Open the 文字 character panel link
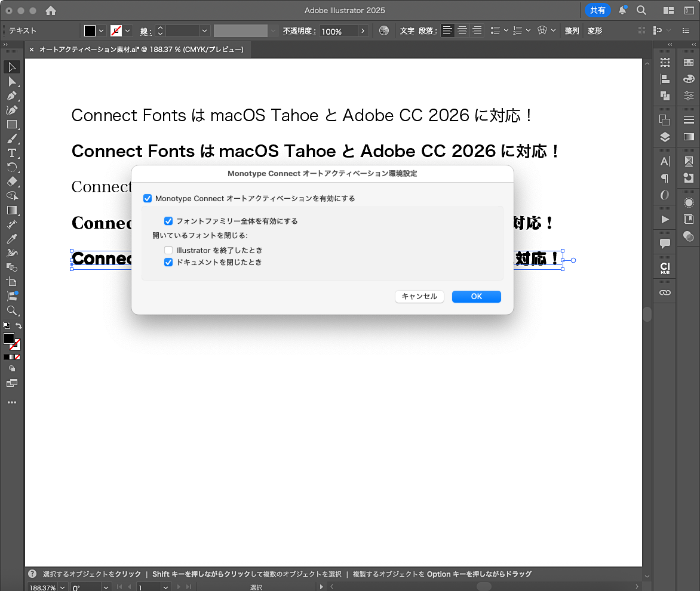 [407, 31]
